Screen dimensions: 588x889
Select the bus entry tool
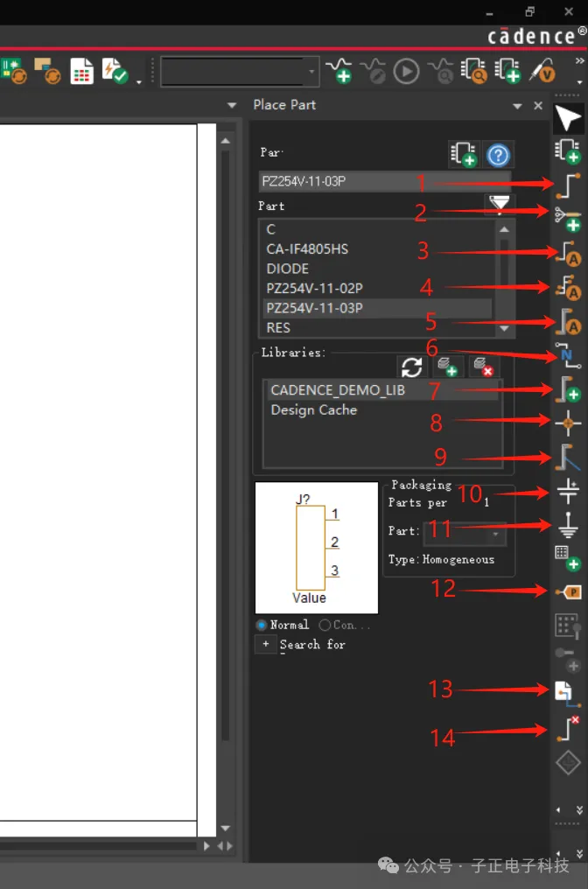click(568, 457)
